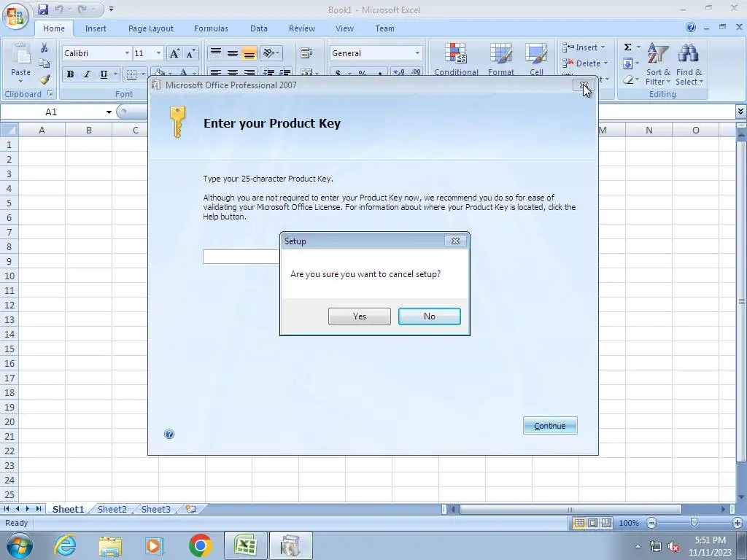Open the Borders dropdown arrow
The height and width of the screenshot is (560, 747).
[x=143, y=74]
